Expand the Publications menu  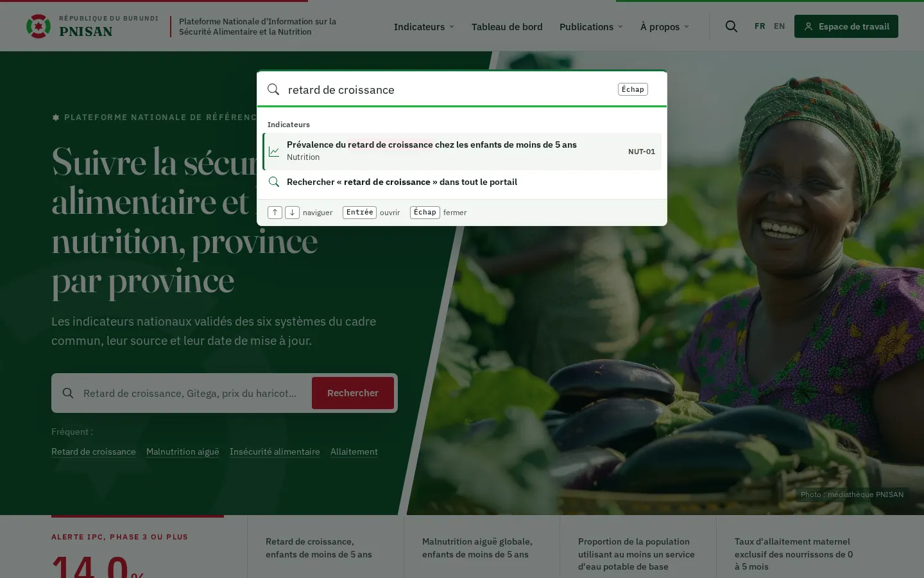[x=591, y=26]
